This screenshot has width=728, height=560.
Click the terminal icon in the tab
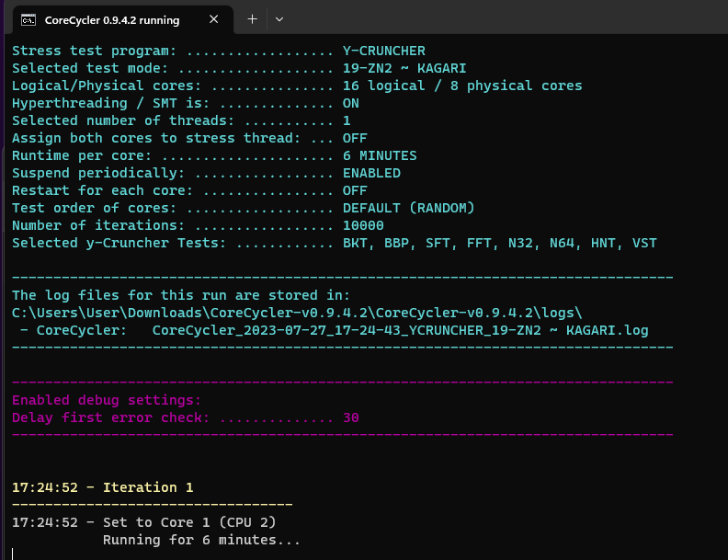(28, 20)
